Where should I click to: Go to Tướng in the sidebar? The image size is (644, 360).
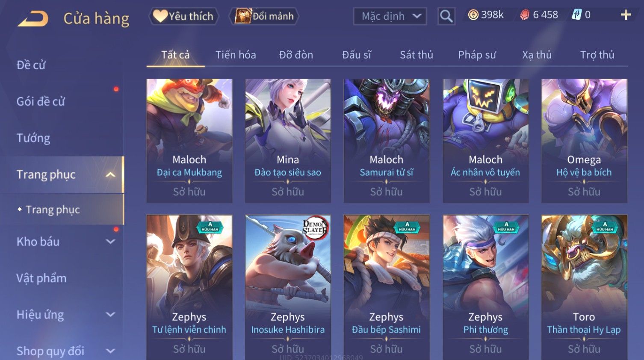(33, 138)
